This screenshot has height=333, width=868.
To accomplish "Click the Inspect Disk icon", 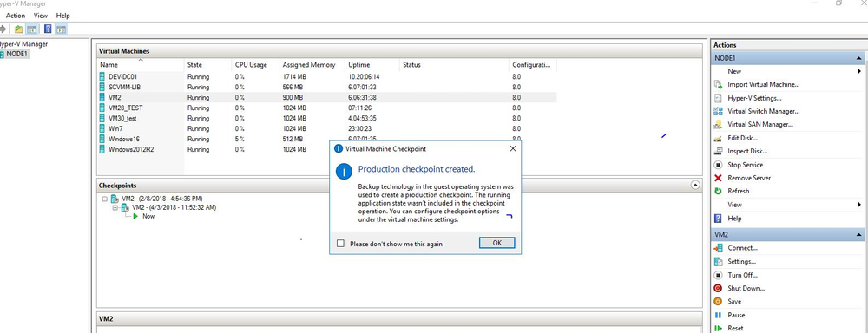I will click(718, 151).
